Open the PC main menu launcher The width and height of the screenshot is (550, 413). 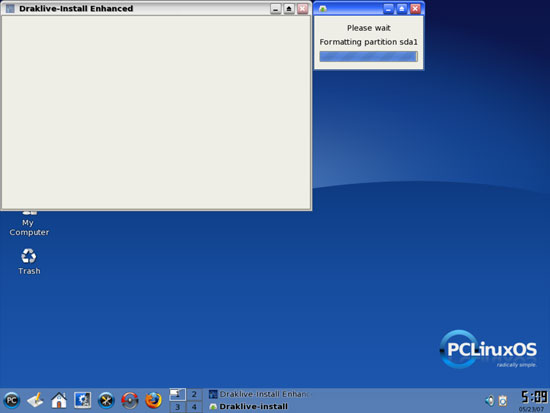coord(12,400)
